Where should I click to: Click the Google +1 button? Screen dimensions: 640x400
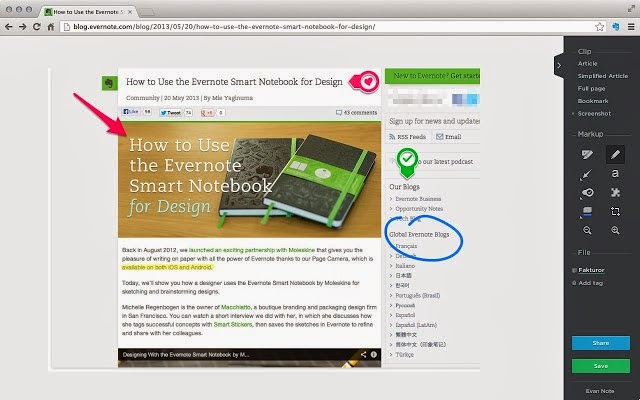[208, 113]
